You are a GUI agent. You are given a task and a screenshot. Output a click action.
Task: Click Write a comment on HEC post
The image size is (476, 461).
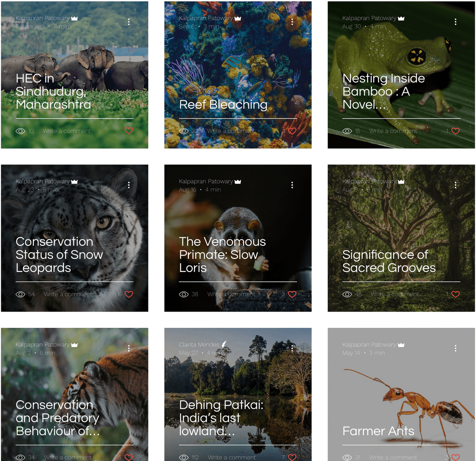pyautogui.click(x=67, y=131)
